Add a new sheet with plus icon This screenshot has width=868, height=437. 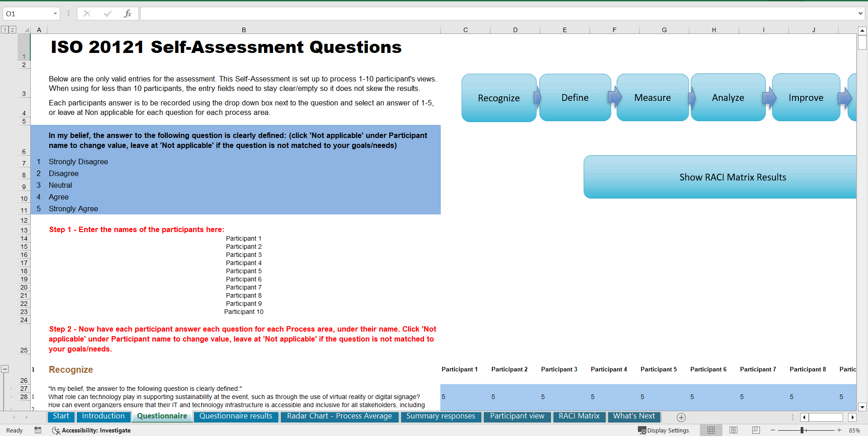pos(681,417)
